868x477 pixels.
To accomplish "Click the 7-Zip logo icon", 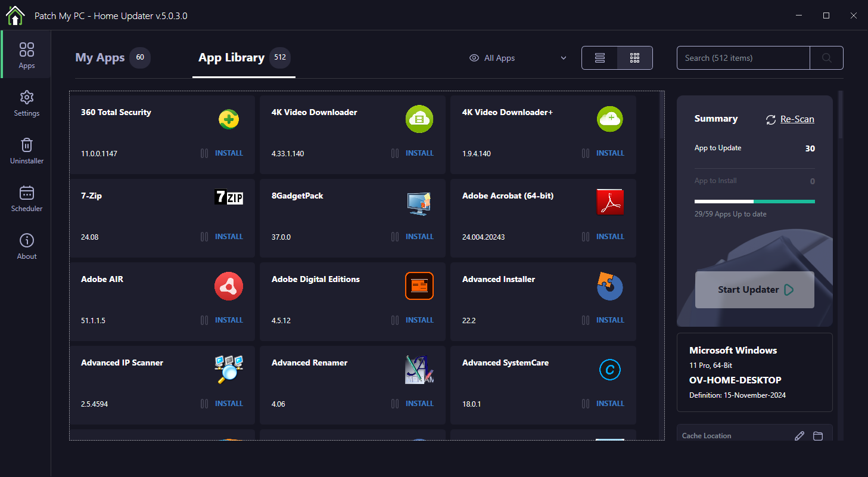I will [229, 197].
